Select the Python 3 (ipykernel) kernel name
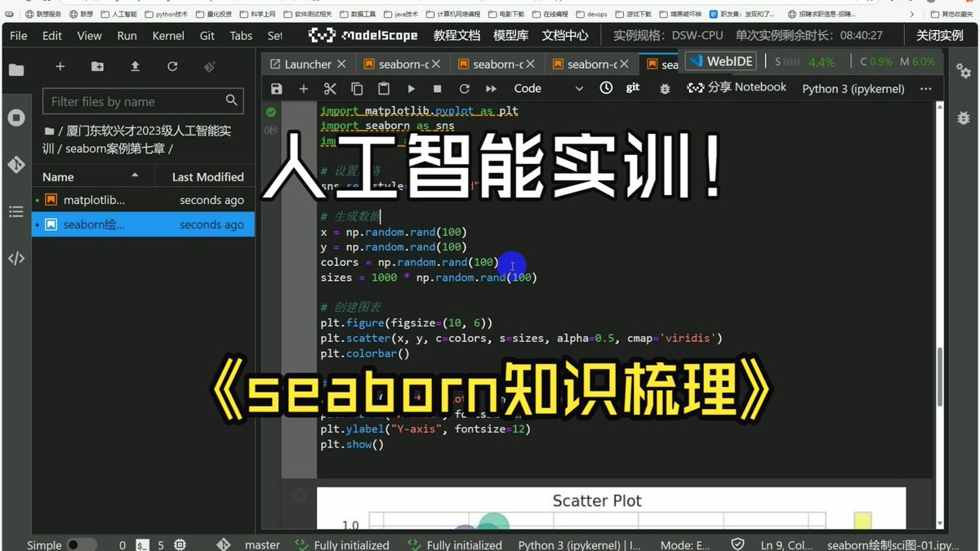This screenshot has width=980, height=551. (853, 88)
